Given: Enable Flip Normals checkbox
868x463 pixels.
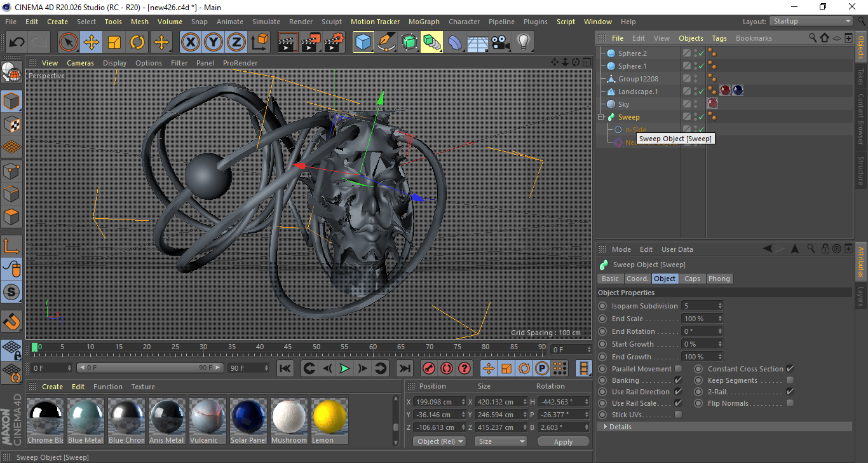Looking at the screenshot, I should 790,403.
